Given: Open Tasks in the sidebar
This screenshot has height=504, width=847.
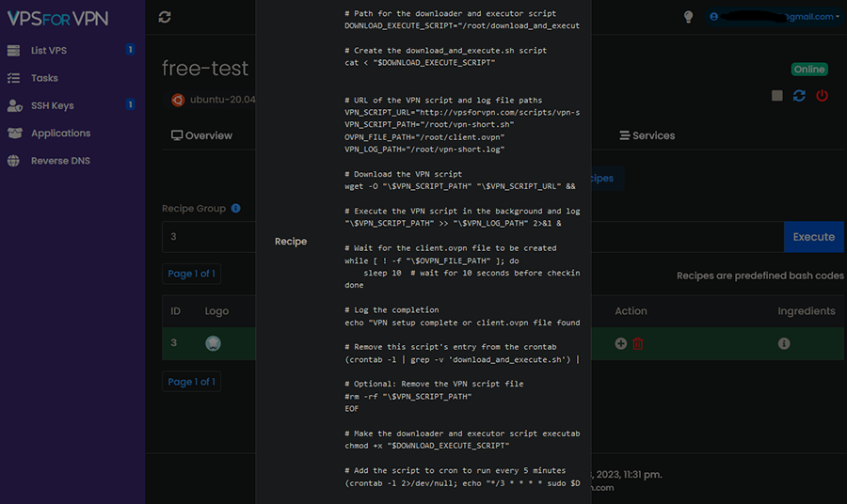Looking at the screenshot, I should (44, 78).
